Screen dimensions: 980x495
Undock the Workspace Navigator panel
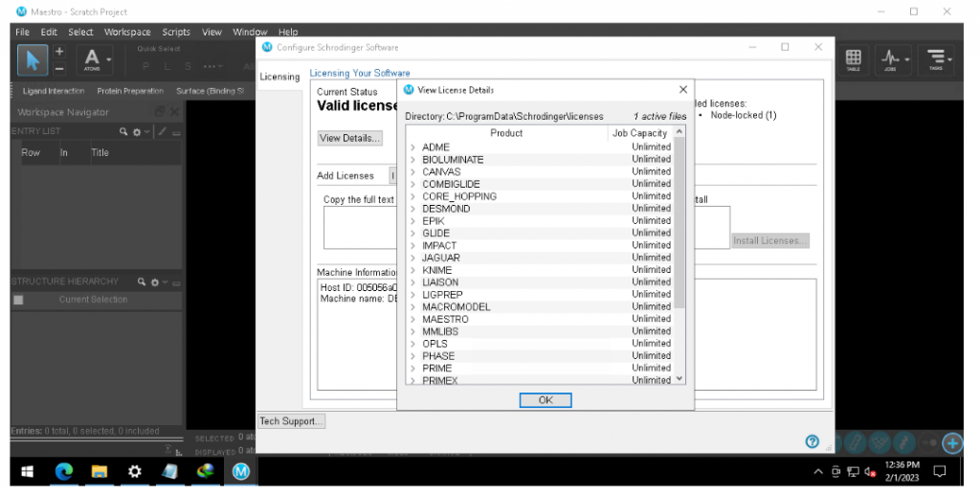click(x=160, y=111)
